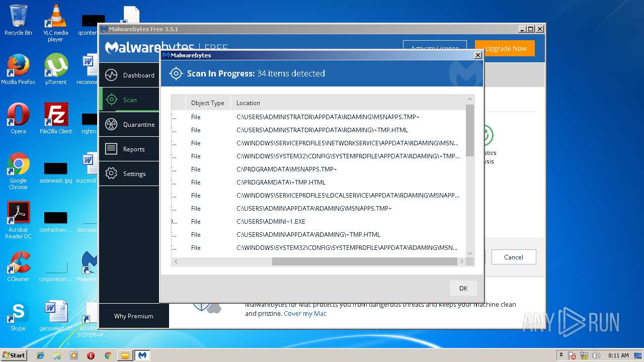644x362 pixels.
Task: Open the Dashboard sidebar section
Action: coord(129,75)
